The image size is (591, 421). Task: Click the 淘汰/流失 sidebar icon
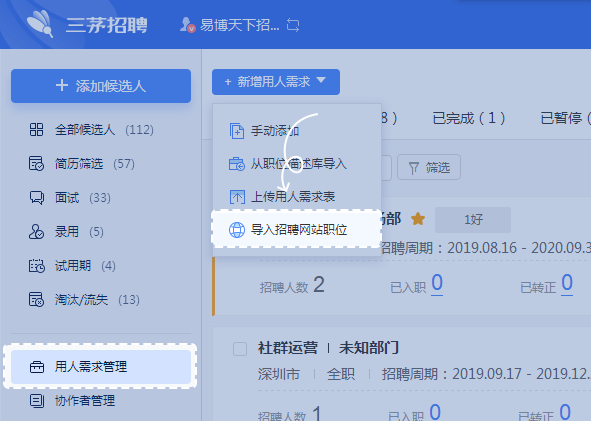pyautogui.click(x=37, y=300)
